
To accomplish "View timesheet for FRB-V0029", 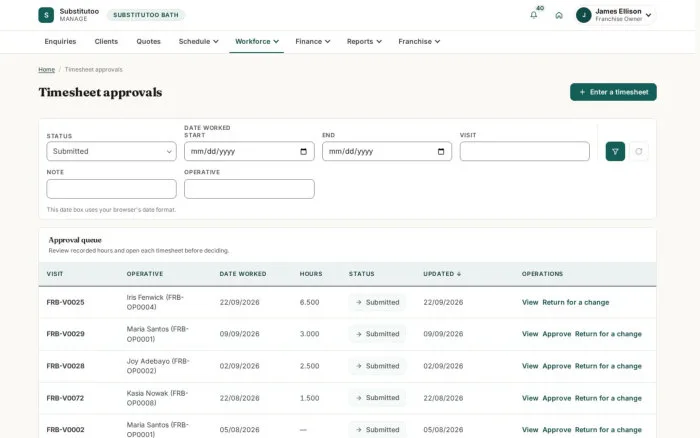I will coord(530,334).
